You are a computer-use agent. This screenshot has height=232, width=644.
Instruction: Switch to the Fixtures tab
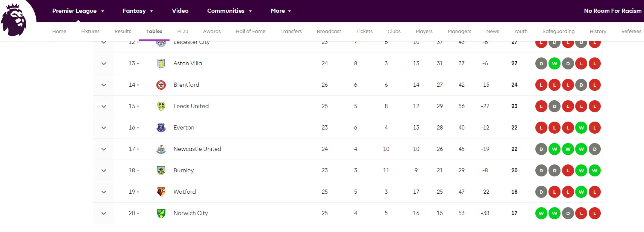pyautogui.click(x=90, y=32)
